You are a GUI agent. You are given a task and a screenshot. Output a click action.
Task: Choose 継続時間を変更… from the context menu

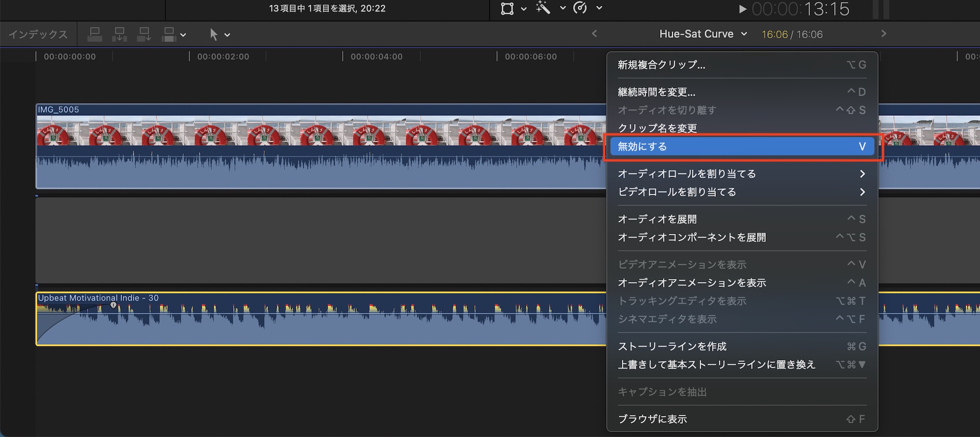pos(742,92)
